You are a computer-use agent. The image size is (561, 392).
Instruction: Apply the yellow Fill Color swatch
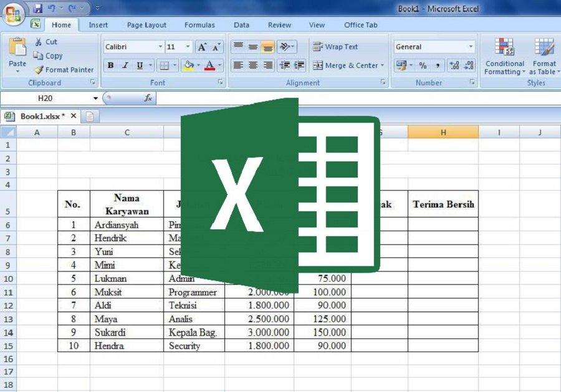[x=188, y=65]
